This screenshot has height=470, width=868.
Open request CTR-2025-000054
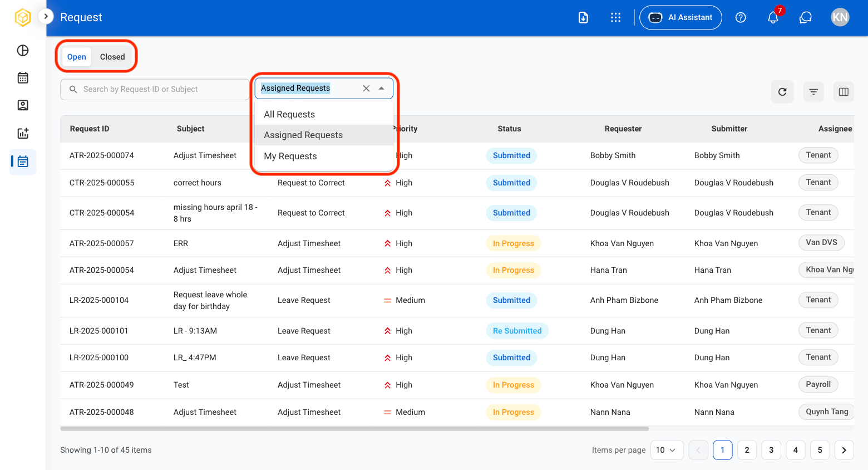coord(102,213)
